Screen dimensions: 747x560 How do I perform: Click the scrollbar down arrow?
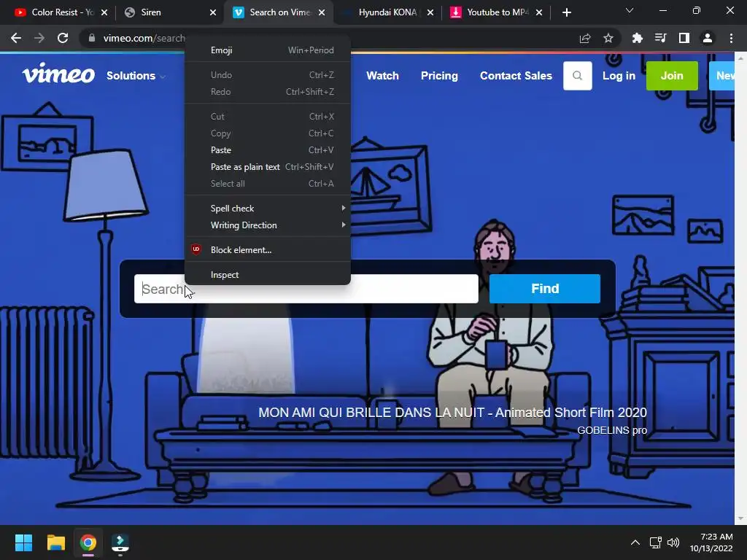740,518
